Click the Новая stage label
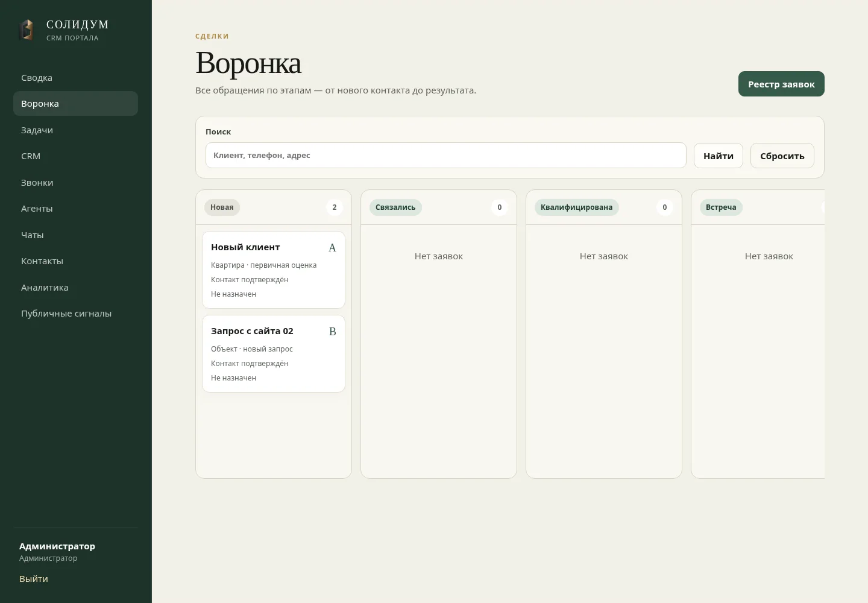The width and height of the screenshot is (868, 603). coord(222,207)
